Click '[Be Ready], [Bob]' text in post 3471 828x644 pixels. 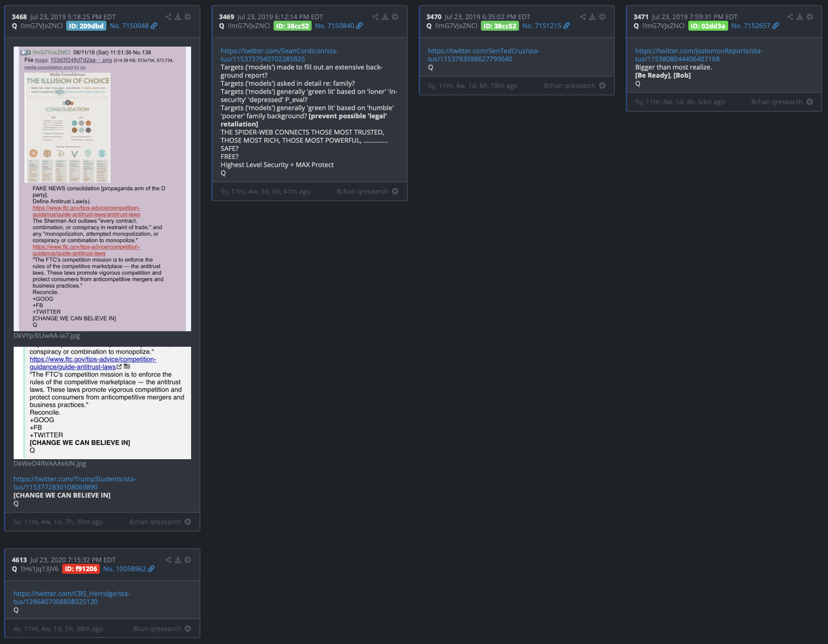pyautogui.click(x=663, y=75)
